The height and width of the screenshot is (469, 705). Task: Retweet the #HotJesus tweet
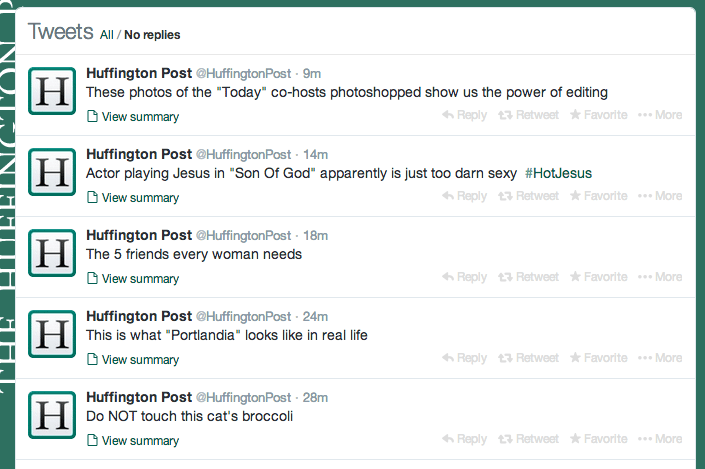(x=528, y=196)
